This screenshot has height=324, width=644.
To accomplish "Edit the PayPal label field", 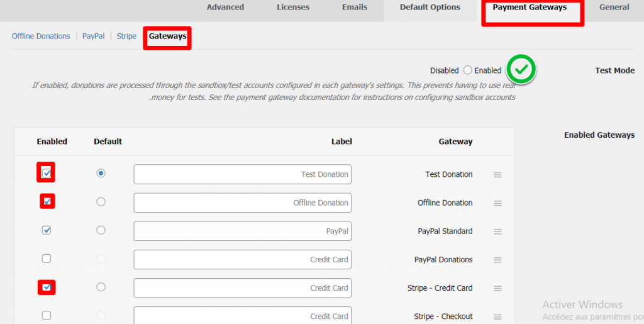I will click(242, 231).
